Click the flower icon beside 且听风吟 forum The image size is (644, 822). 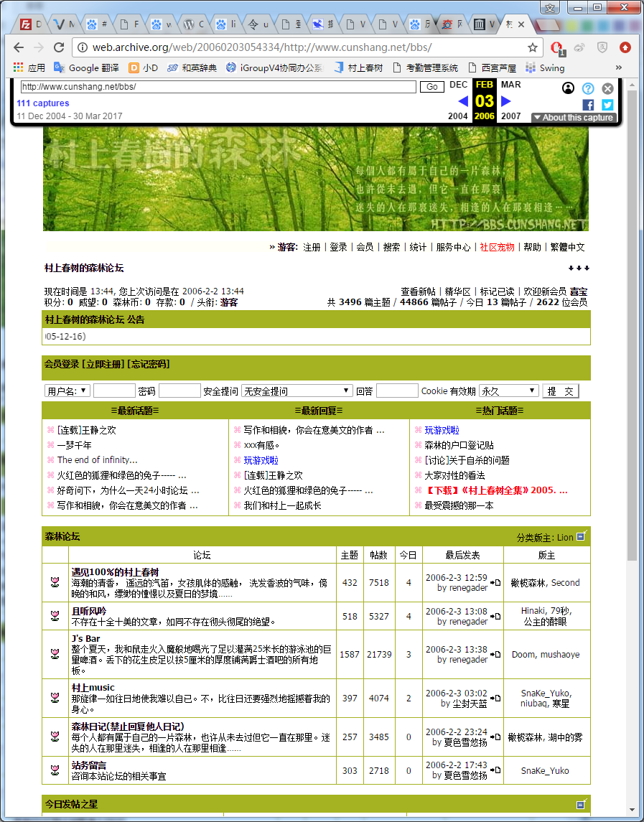click(x=55, y=616)
